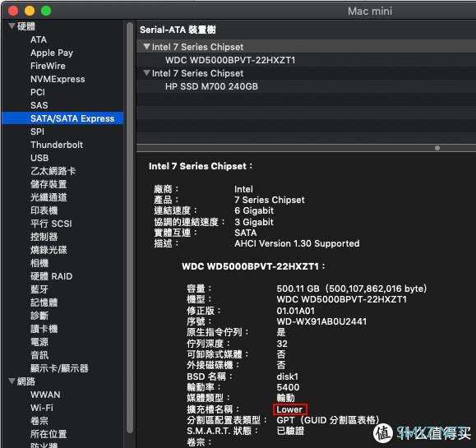Screen dimensions: 476x448
Task: Collapse the 網路 network section
Action: [12, 381]
